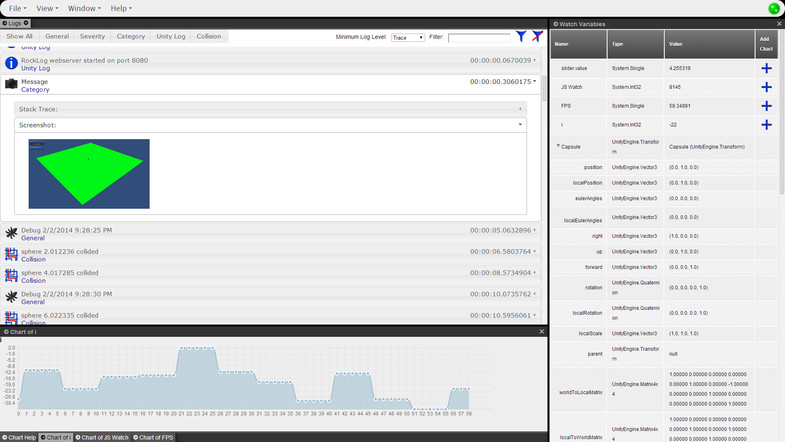Select the Category log filter
This screenshot has height=442, width=785.
pyautogui.click(x=131, y=37)
